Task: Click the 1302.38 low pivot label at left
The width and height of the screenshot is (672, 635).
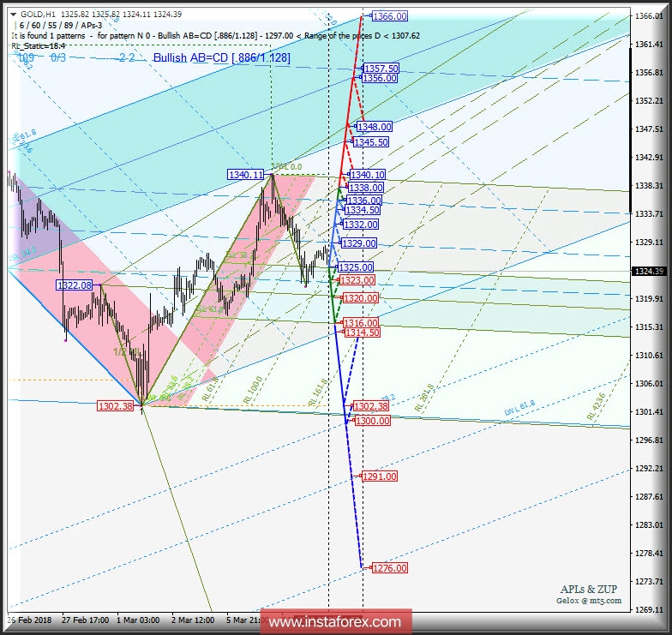Action: click(x=115, y=406)
